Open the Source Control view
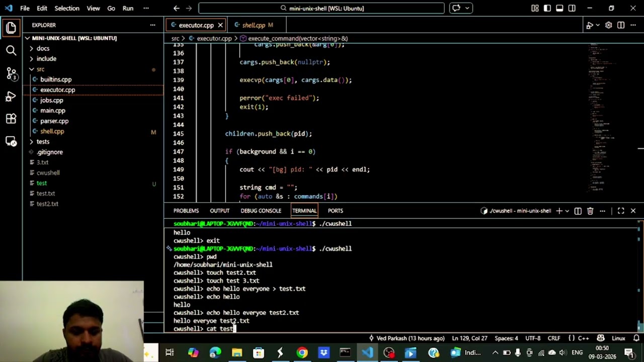644x362 pixels. pyautogui.click(x=11, y=73)
